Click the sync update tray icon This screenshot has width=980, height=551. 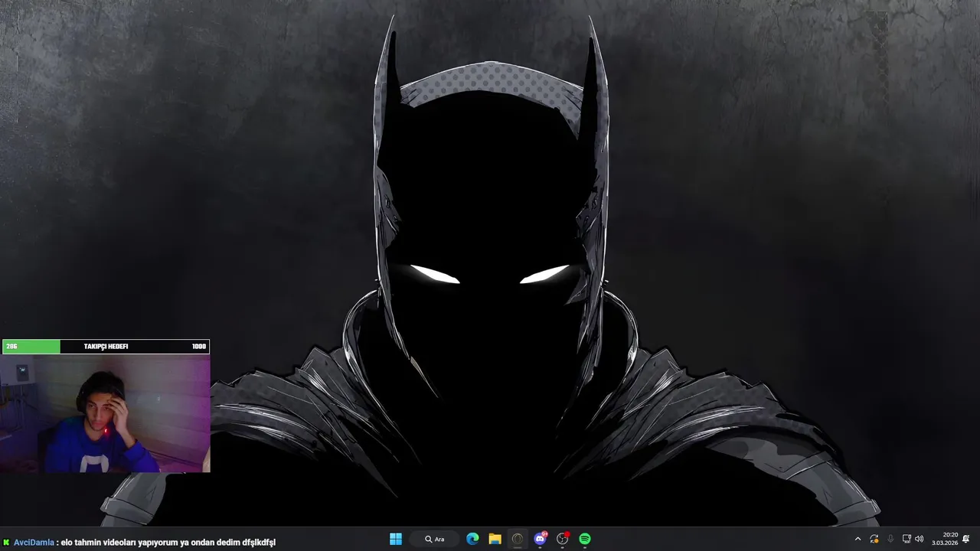click(874, 539)
